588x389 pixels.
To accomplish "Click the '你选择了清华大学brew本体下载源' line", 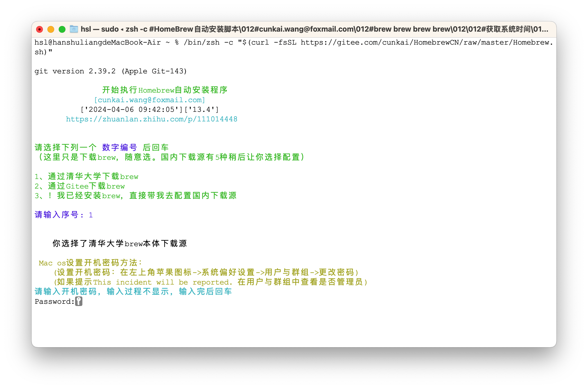I will point(120,244).
